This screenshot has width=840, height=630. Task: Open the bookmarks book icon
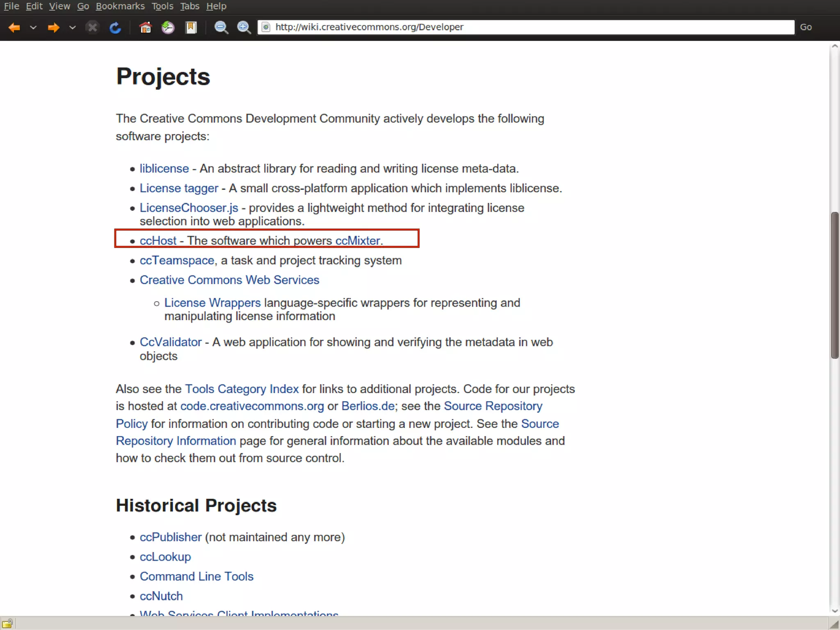[x=191, y=27]
